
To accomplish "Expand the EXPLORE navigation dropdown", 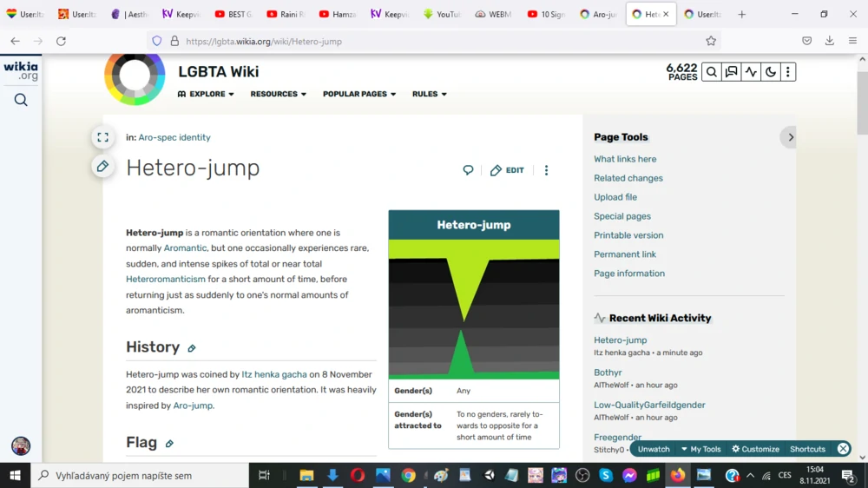I will tap(206, 94).
